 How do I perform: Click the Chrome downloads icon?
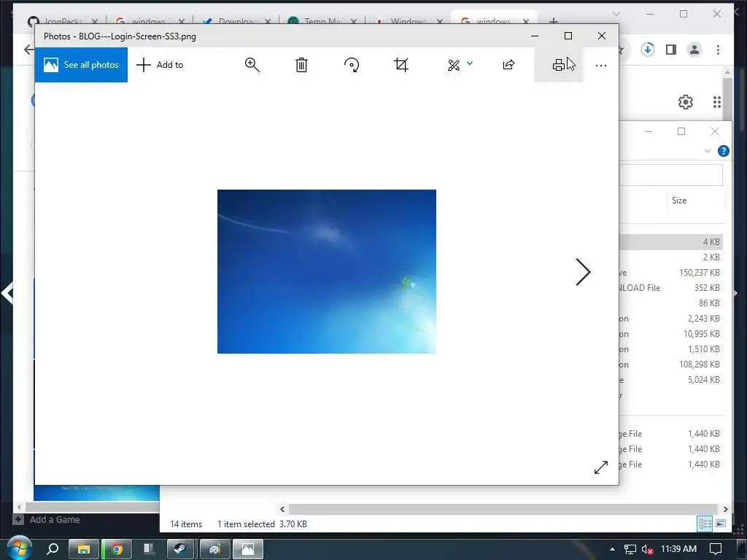coord(648,50)
